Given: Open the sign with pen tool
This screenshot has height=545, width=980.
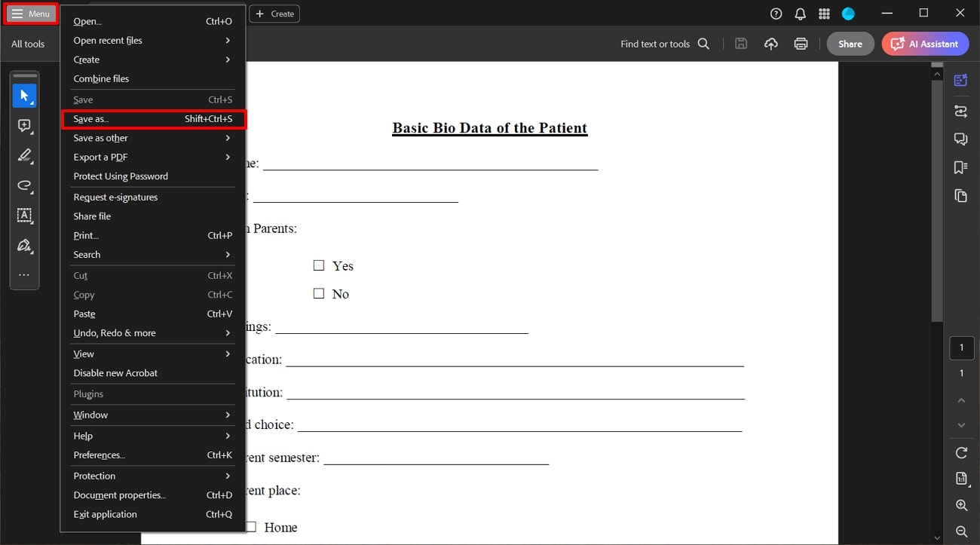Looking at the screenshot, I should [x=24, y=246].
